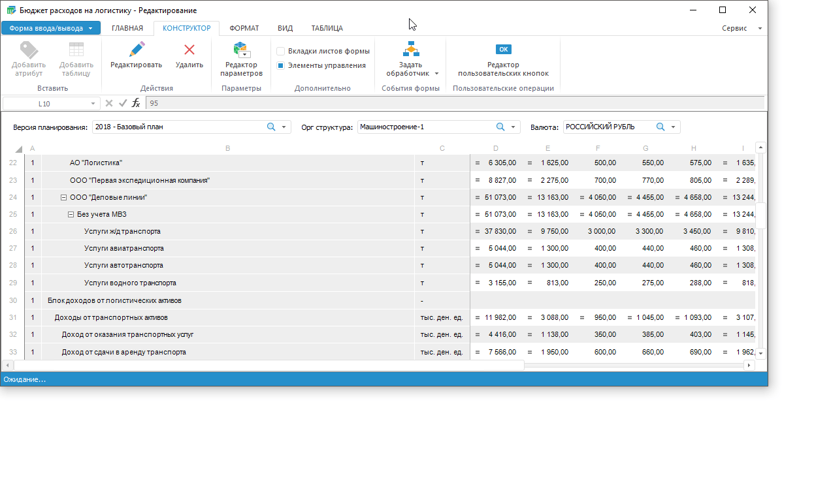The height and width of the screenshot is (504, 831).
Task: Click the red Удалить cross icon
Action: 189,50
